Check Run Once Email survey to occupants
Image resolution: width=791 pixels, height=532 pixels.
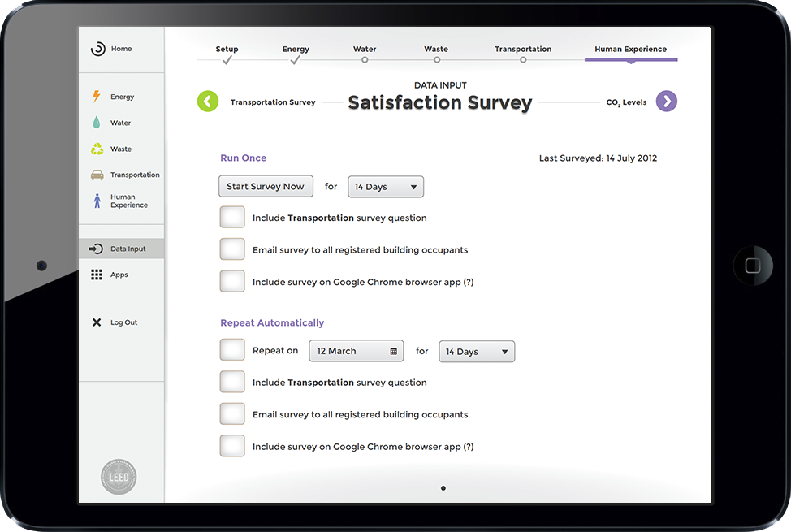coord(232,249)
